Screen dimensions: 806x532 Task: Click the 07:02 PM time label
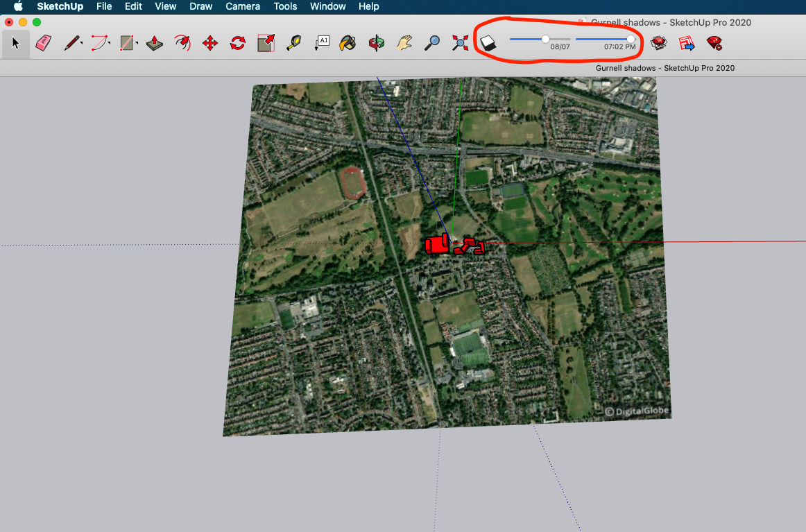point(620,46)
